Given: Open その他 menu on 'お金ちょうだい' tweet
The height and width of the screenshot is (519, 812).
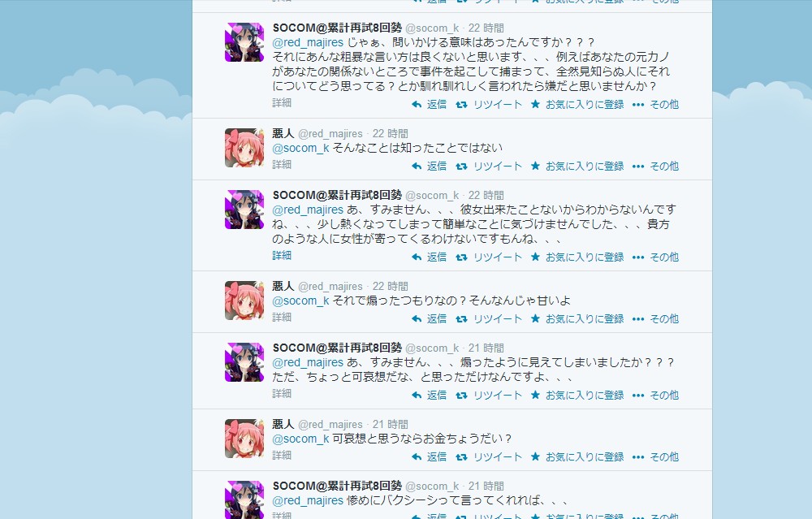Looking at the screenshot, I should 655,457.
